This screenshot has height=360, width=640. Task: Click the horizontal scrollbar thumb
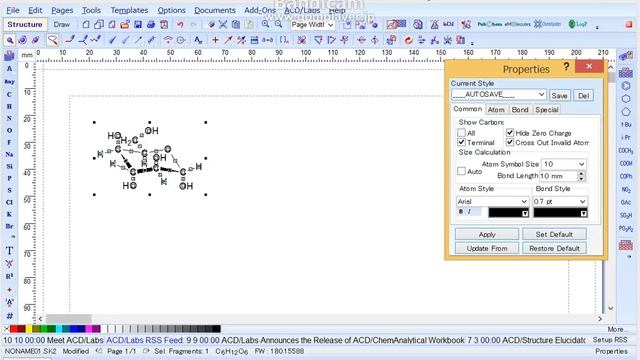click(x=69, y=318)
